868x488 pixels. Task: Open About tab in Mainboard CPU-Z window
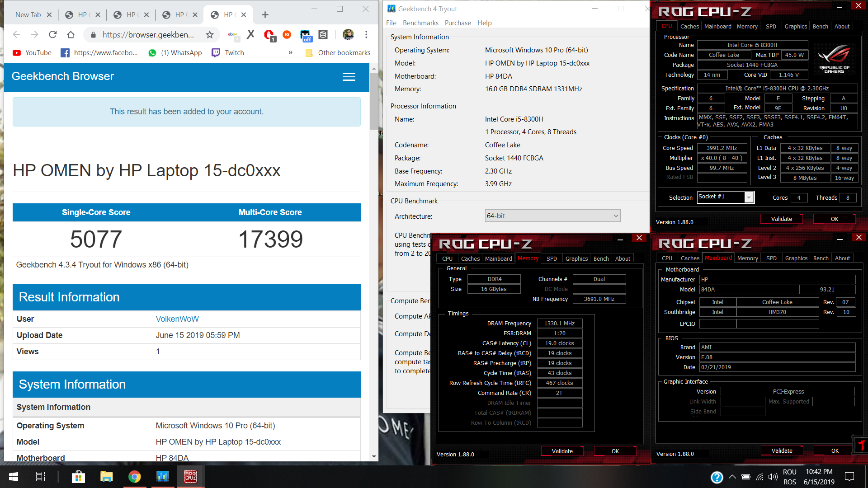pyautogui.click(x=842, y=258)
